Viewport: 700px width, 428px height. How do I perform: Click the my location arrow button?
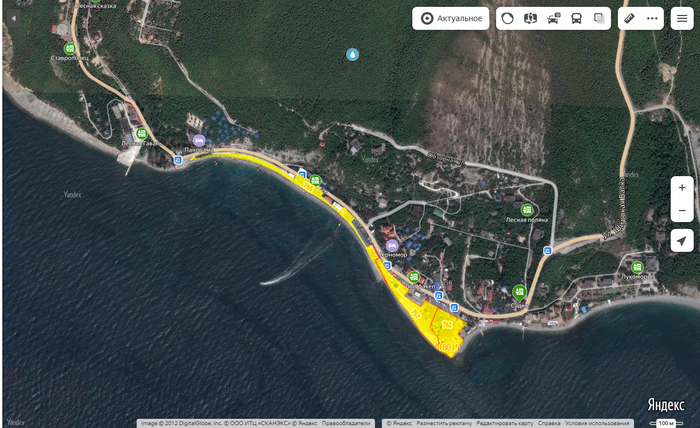coord(682,241)
